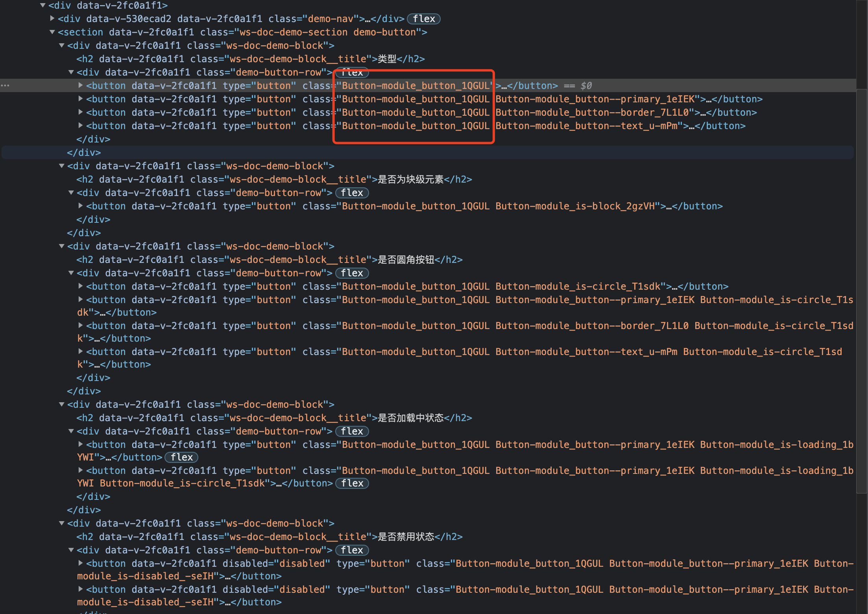868x614 pixels.
Task: Click flex badge after first is-loading_1bYWI button
Action: 181,457
